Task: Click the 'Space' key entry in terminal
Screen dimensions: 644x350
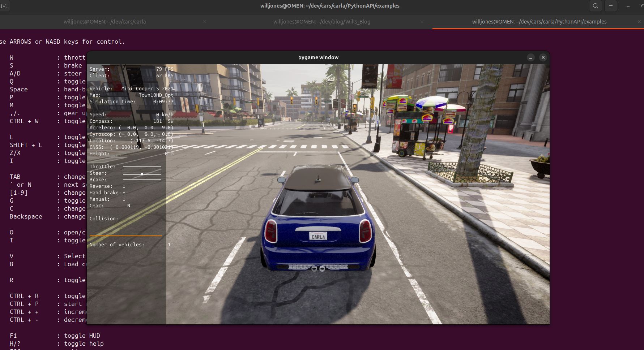Action: click(19, 89)
